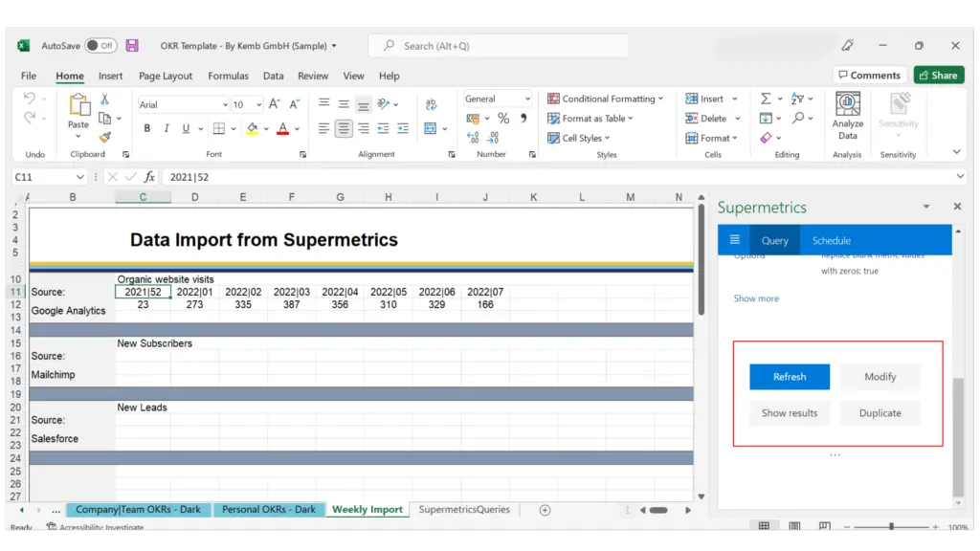Click the Show more link
The image size is (980, 551).
pos(756,298)
